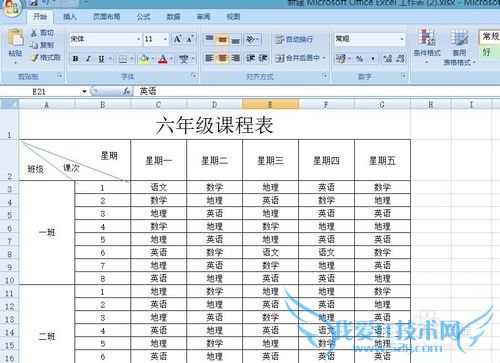Click the comma style icon
The height and width of the screenshot is (363, 500).
[x=373, y=59]
